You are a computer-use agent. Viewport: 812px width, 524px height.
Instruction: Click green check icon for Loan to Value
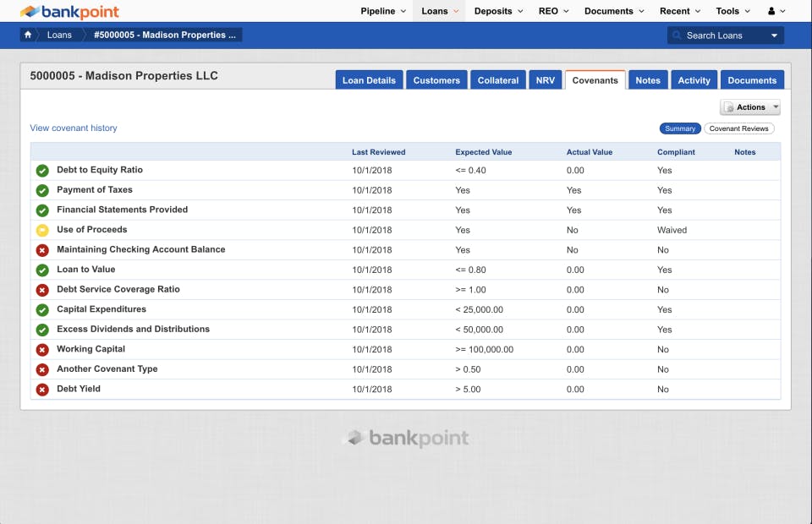tap(42, 270)
